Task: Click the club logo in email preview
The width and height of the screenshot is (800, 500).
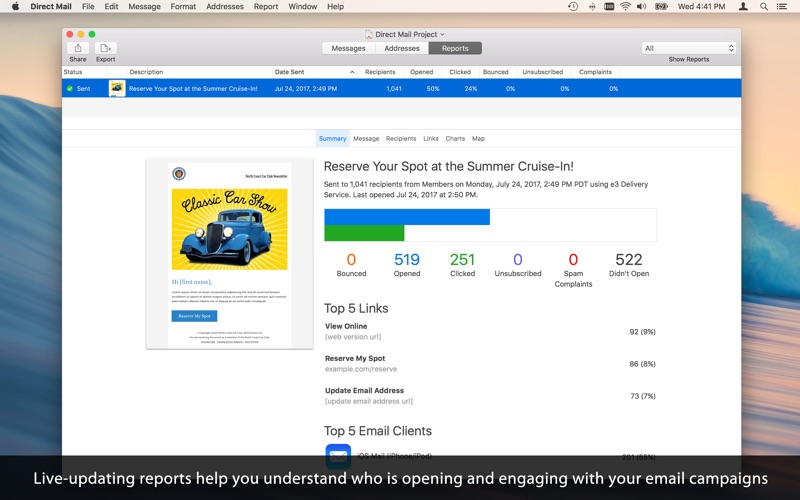Action: [x=179, y=174]
